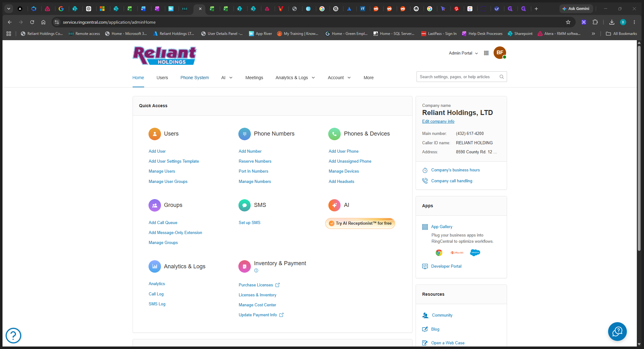Viewport: 644px width, 349px height.
Task: Click the blue Phone Numbers keypad icon
Action: [245, 134]
